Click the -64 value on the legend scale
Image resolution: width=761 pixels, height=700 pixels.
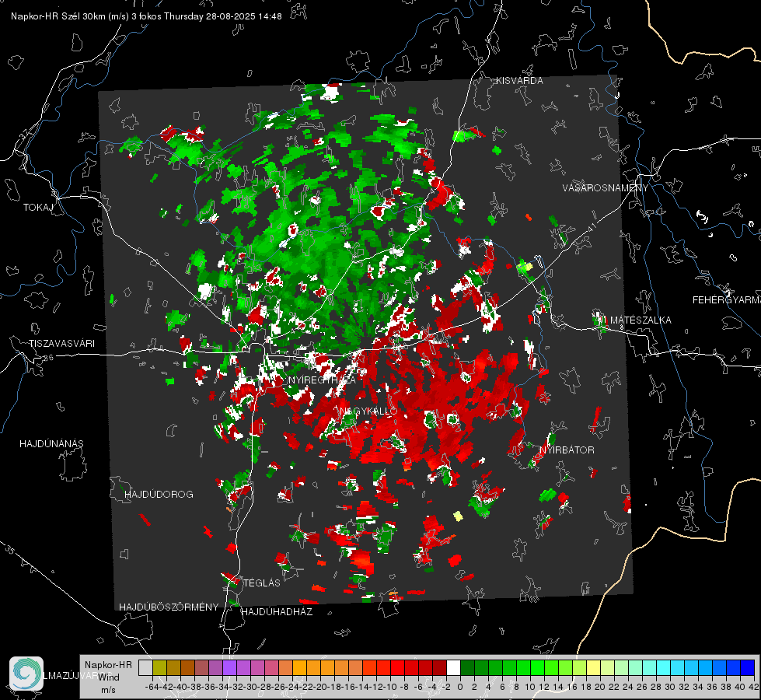click(152, 687)
